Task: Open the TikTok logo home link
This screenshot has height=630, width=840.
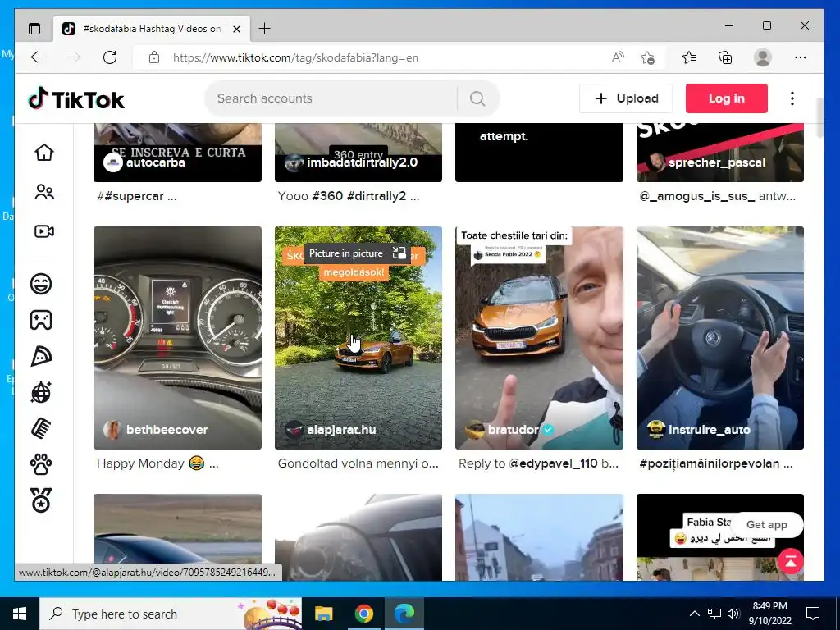Action: coord(76,99)
